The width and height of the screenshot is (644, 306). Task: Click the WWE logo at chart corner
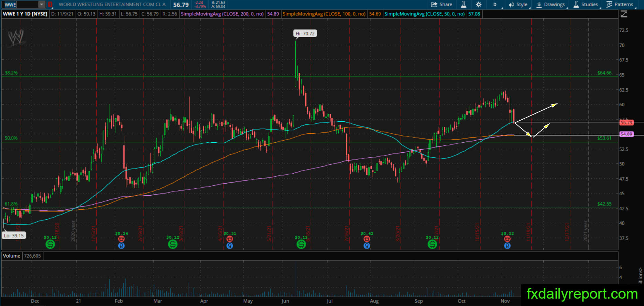coord(16,37)
